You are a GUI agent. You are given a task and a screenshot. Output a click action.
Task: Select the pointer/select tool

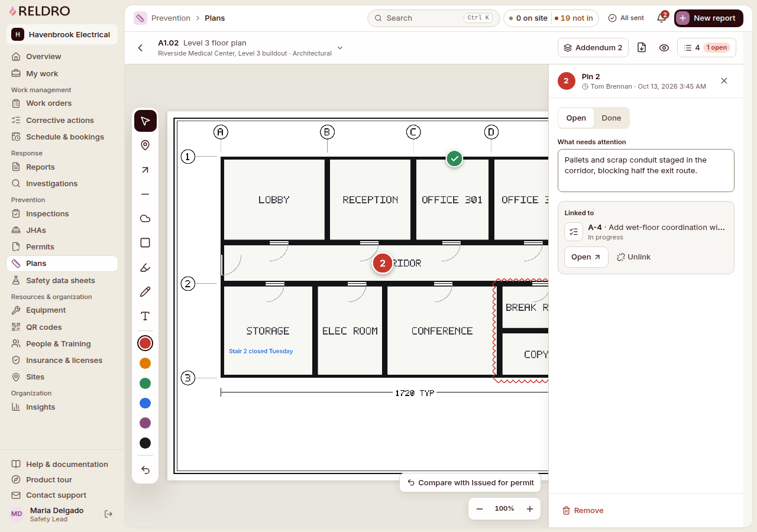point(145,121)
